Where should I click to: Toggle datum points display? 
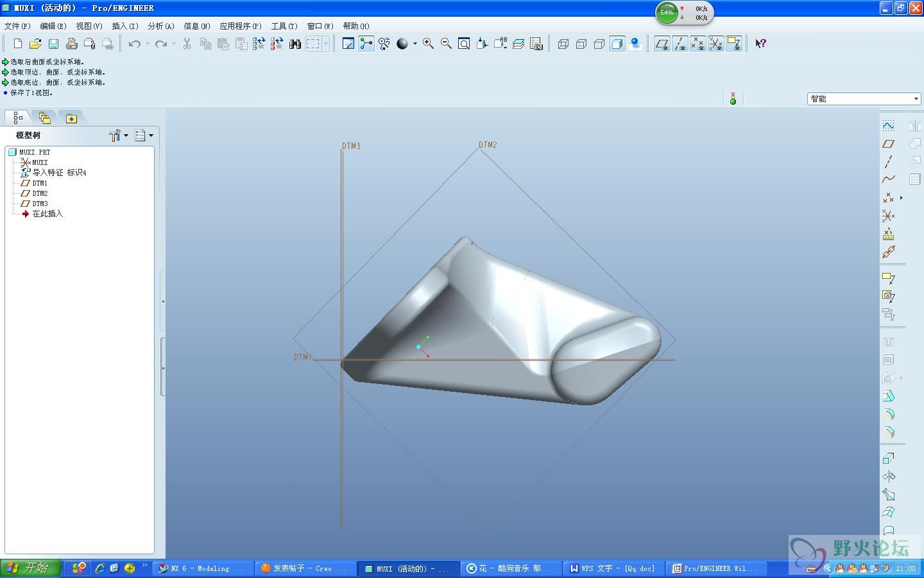click(x=698, y=44)
